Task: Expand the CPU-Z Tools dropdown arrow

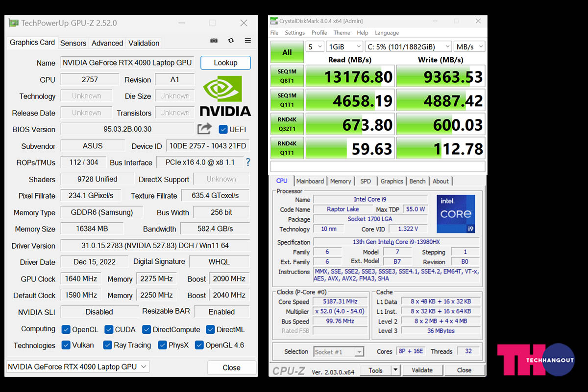Action: [395, 370]
